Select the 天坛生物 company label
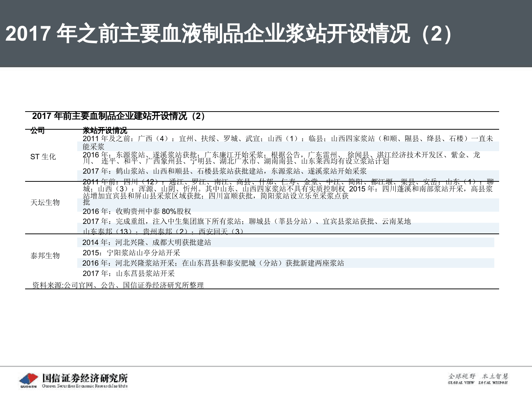532x399 pixels. (46, 202)
